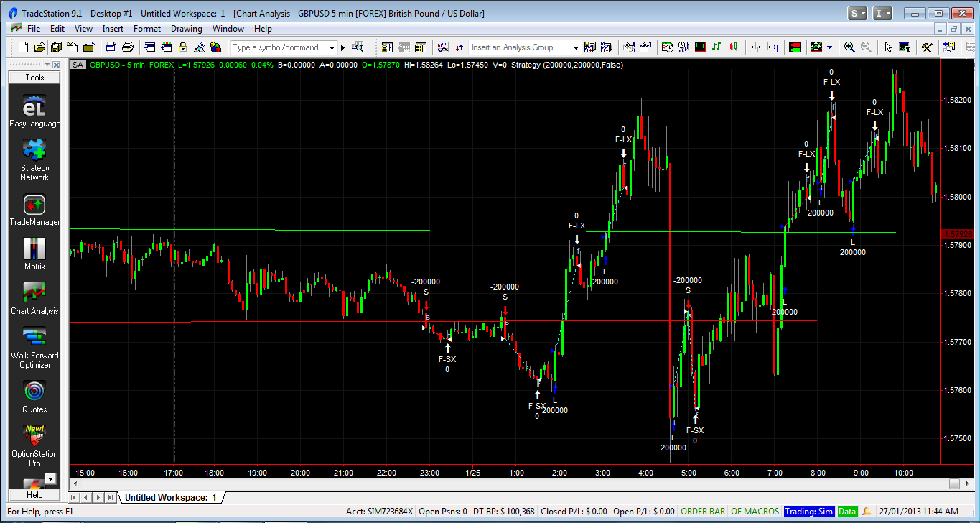
Task: Go to first workspace tab arrow
Action: 74,497
